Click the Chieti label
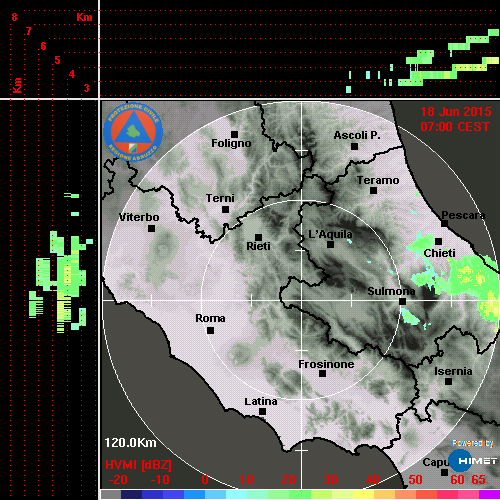The width and height of the screenshot is (500, 500). 439,253
